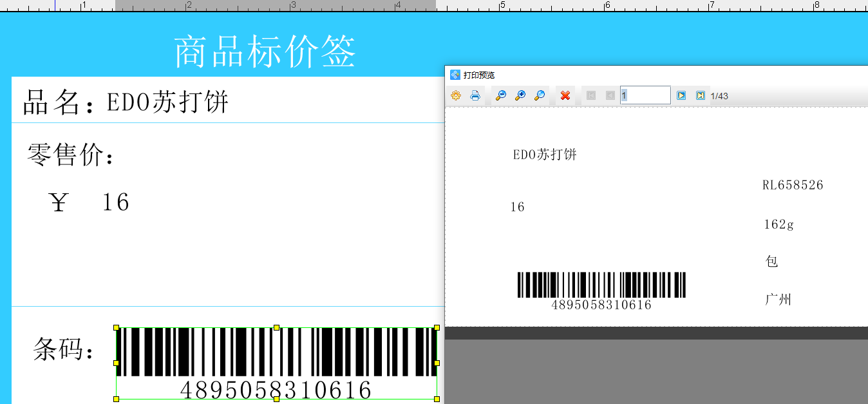Select the barcode object on the label
Viewport: 868px width, 404px height.
(x=276, y=352)
